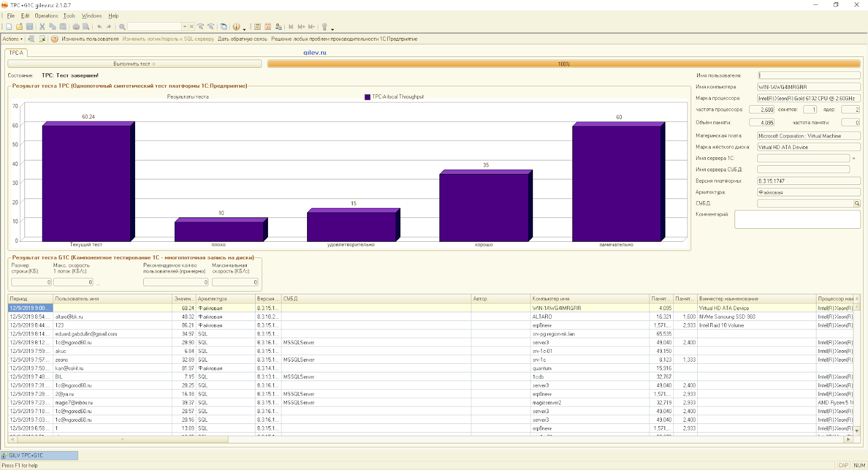Click the Cut (scissors) toolbar icon

(x=42, y=27)
